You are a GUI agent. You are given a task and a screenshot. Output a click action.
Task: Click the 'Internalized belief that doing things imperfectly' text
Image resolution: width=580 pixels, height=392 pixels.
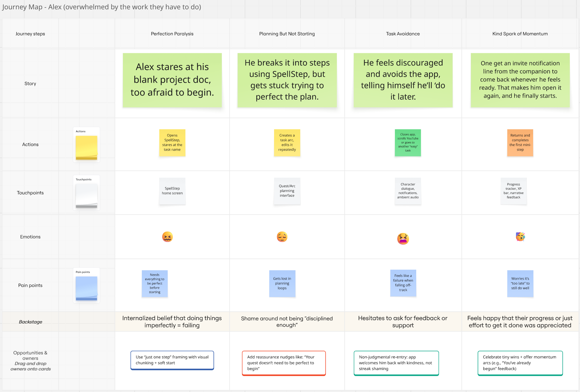tap(172, 322)
